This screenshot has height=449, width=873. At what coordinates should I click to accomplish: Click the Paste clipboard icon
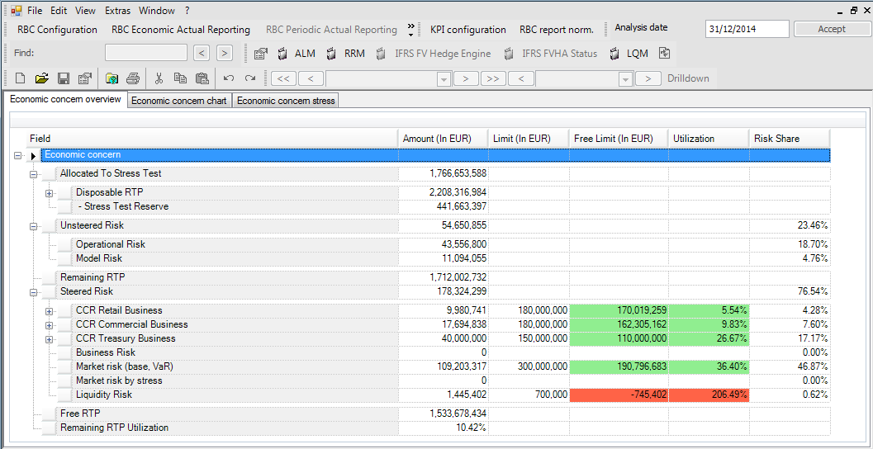pos(202,78)
